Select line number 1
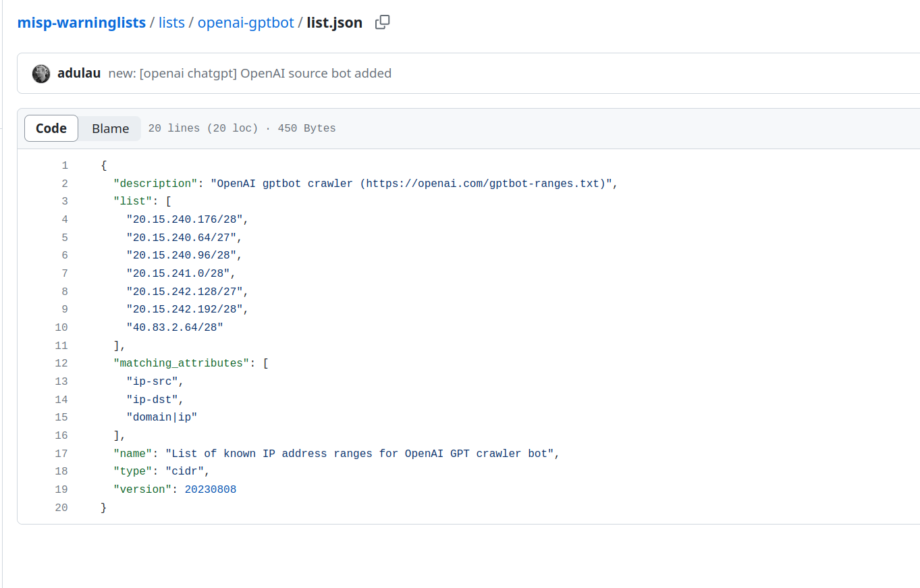 point(65,165)
